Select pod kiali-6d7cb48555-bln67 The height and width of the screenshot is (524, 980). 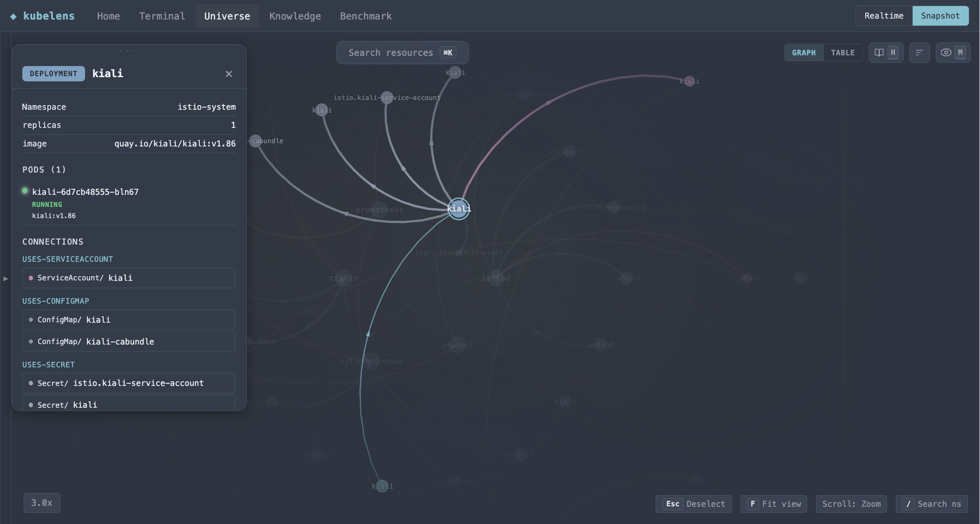[x=86, y=192]
